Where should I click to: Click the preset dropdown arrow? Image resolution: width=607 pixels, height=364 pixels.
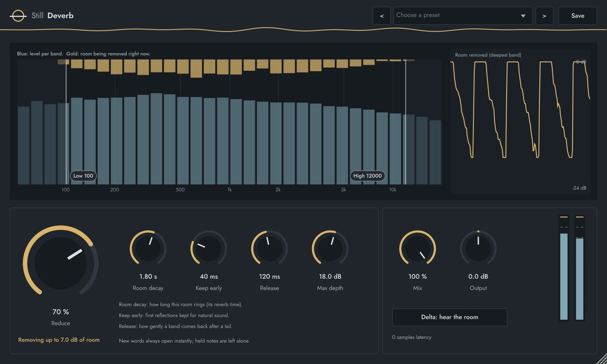coord(523,16)
